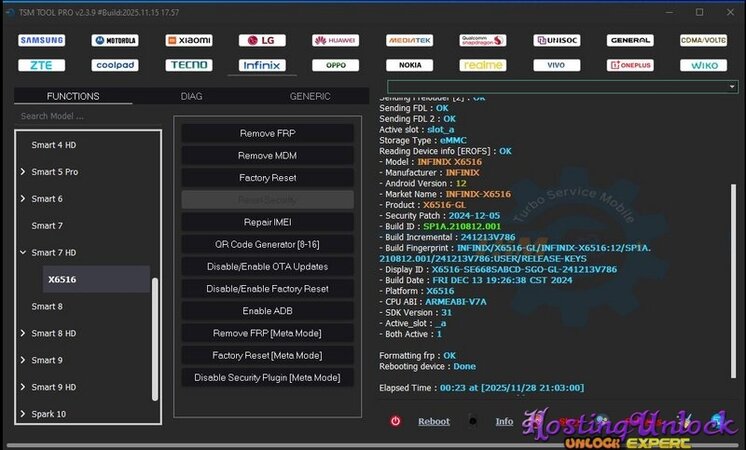The width and height of the screenshot is (746, 450).
Task: Select the Samsung brand logo
Action: click(41, 41)
